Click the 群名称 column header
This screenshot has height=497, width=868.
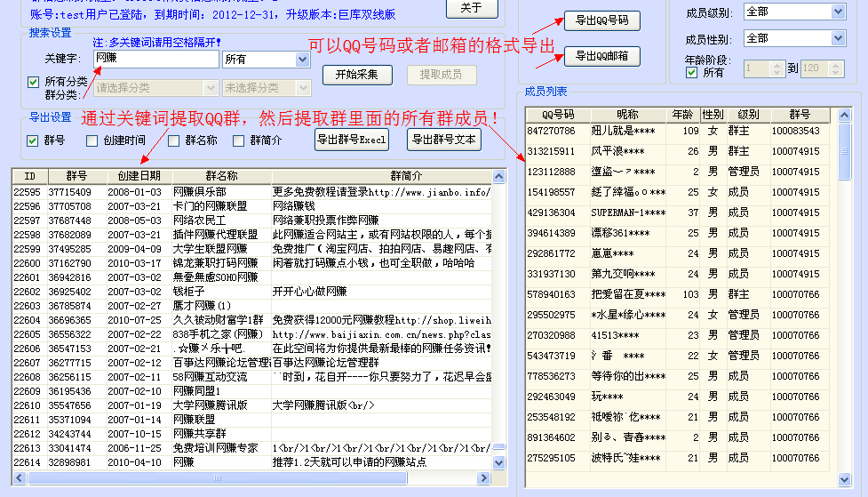(221, 176)
